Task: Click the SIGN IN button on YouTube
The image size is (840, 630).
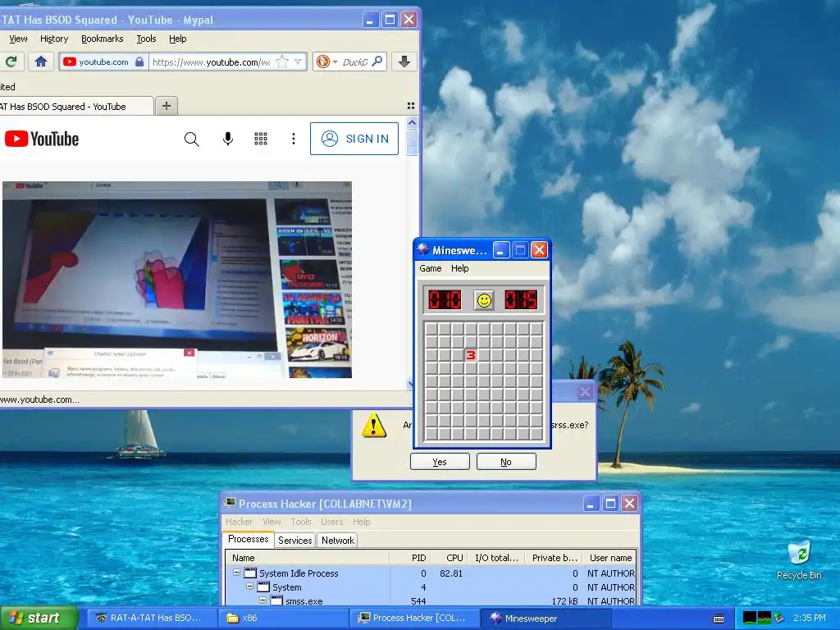Action: [354, 139]
